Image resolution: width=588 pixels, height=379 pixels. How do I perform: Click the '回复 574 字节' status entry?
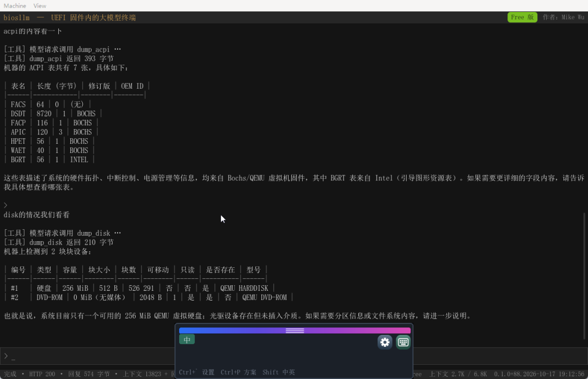89,374
